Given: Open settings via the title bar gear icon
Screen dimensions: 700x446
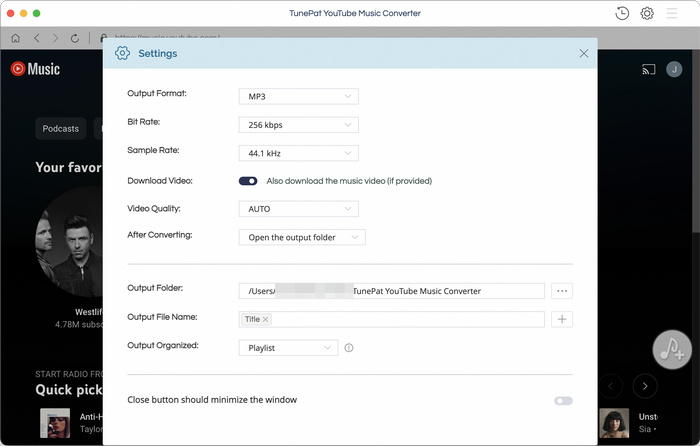Looking at the screenshot, I should (x=647, y=13).
